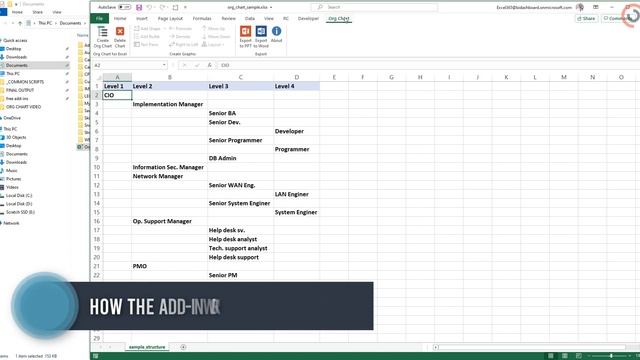Click the Undo arrow icon
This screenshot has width=640, height=360.
pos(150,7)
